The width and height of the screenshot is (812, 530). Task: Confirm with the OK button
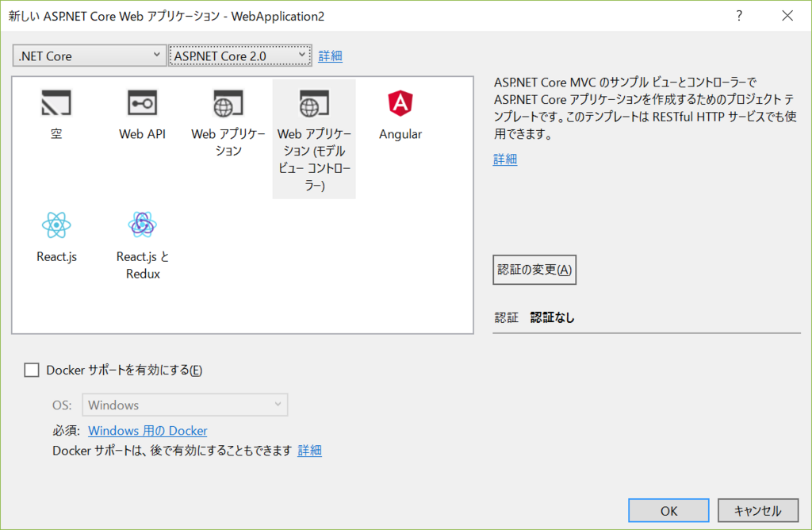[668, 511]
